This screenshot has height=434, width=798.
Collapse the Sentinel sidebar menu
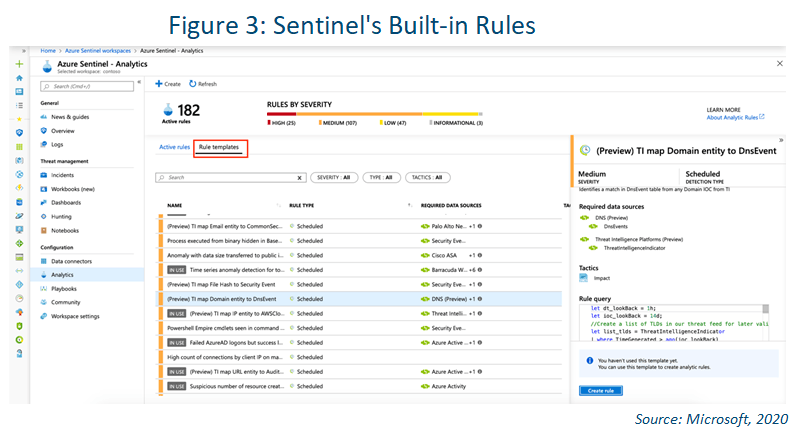pos(139,82)
